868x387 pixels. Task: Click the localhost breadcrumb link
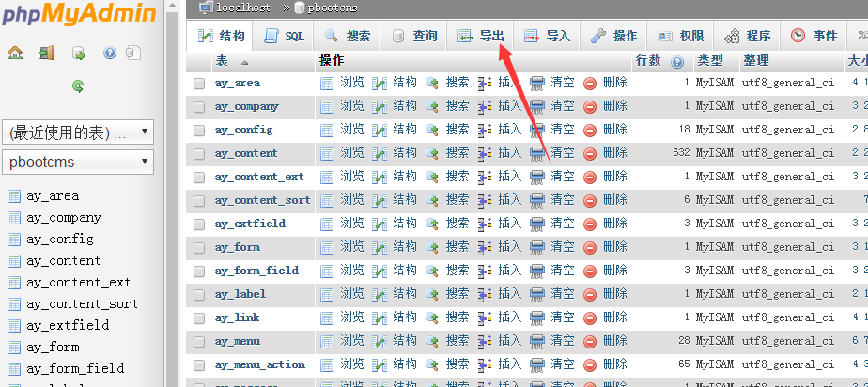click(x=243, y=8)
